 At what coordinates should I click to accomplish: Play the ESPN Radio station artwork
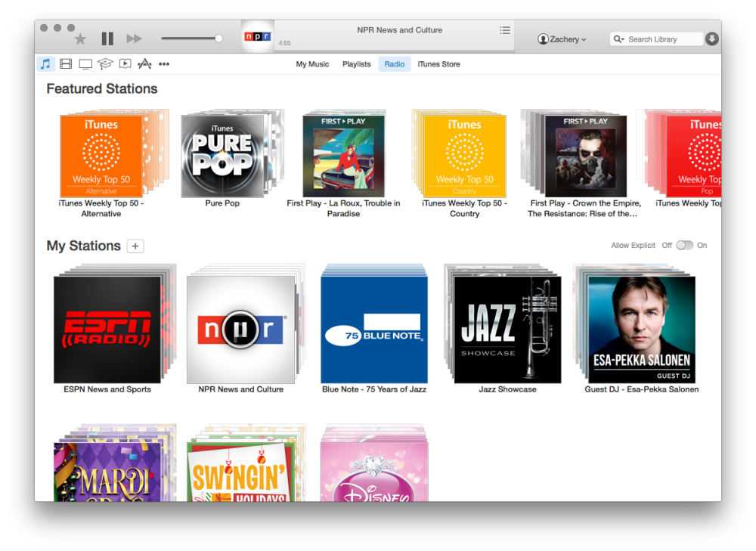click(x=107, y=330)
